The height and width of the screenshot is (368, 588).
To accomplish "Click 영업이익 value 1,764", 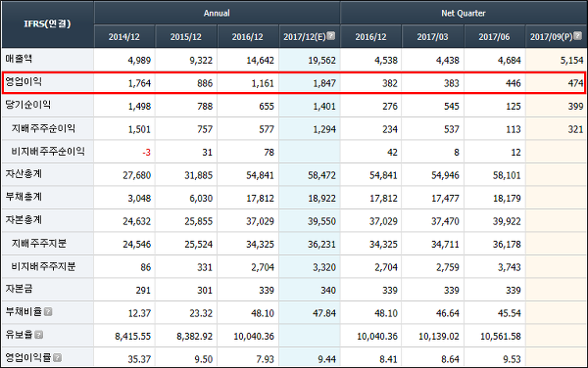I will [x=139, y=83].
